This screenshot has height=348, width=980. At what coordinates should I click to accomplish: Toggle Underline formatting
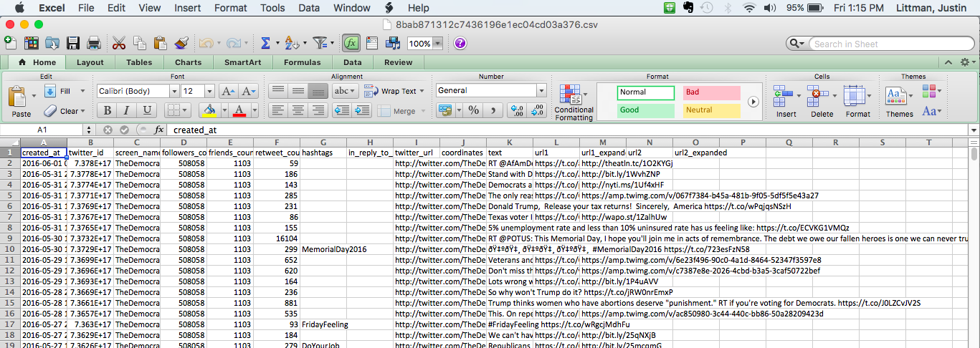(147, 110)
